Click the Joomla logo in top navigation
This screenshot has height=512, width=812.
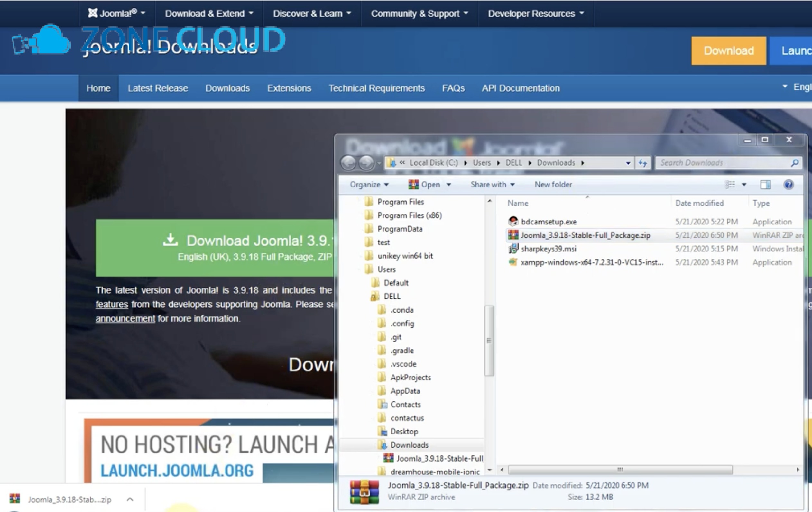(x=93, y=13)
